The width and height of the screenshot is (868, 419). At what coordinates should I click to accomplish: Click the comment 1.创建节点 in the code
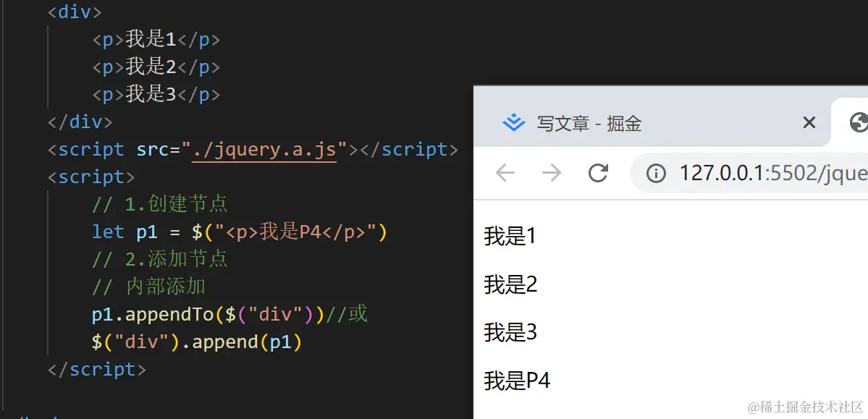pos(159,204)
